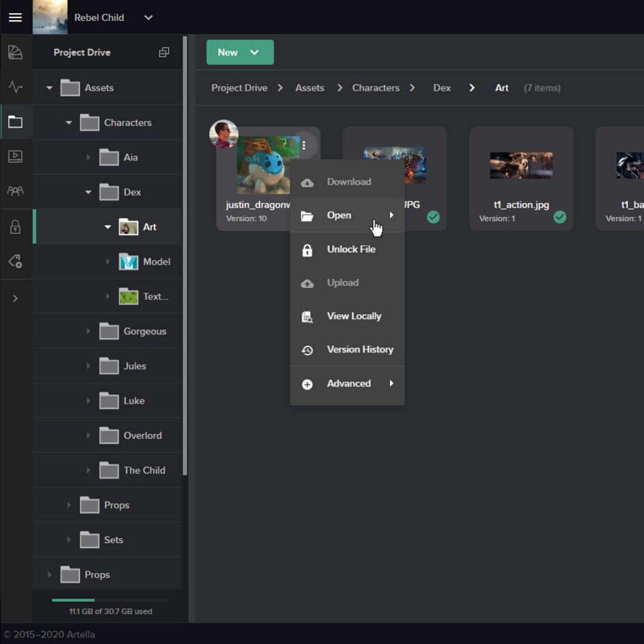Open the activity feed from the sidebar
This screenshot has height=644, width=644.
point(16,87)
